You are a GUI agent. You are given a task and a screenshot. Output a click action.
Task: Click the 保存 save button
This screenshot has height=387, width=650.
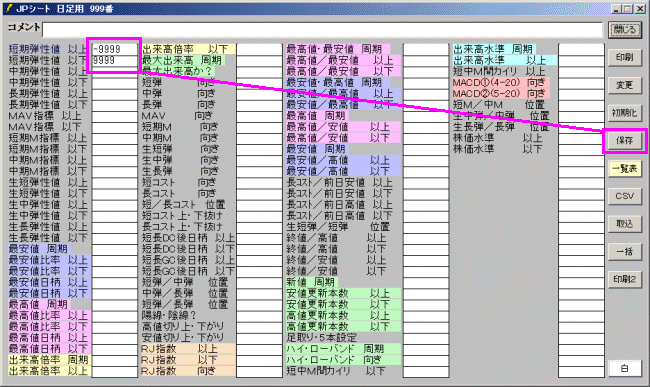(x=624, y=141)
